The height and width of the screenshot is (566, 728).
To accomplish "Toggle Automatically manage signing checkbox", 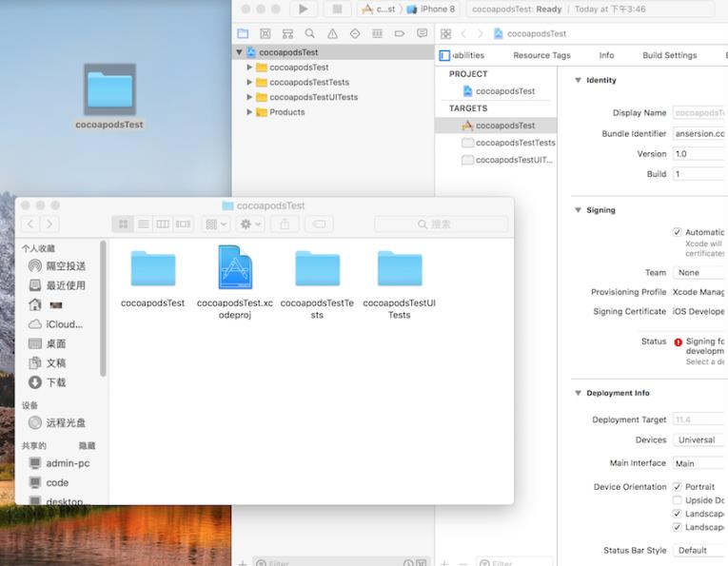I will 678,232.
